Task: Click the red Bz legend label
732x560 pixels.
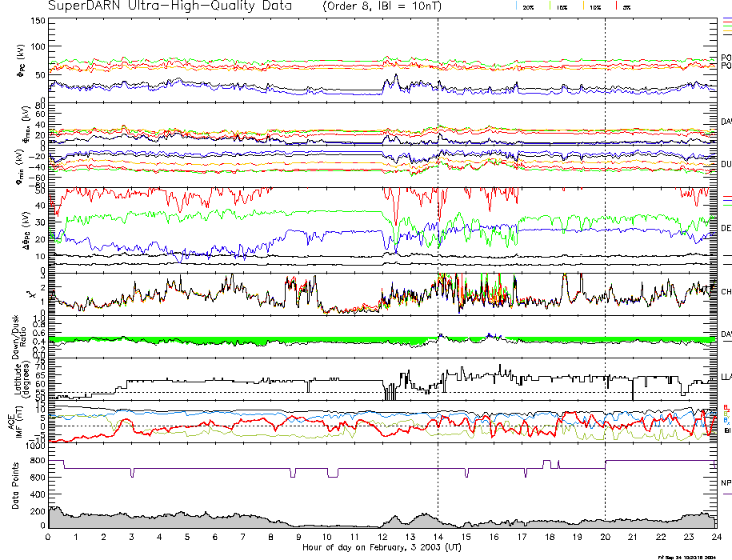Action: [726, 406]
